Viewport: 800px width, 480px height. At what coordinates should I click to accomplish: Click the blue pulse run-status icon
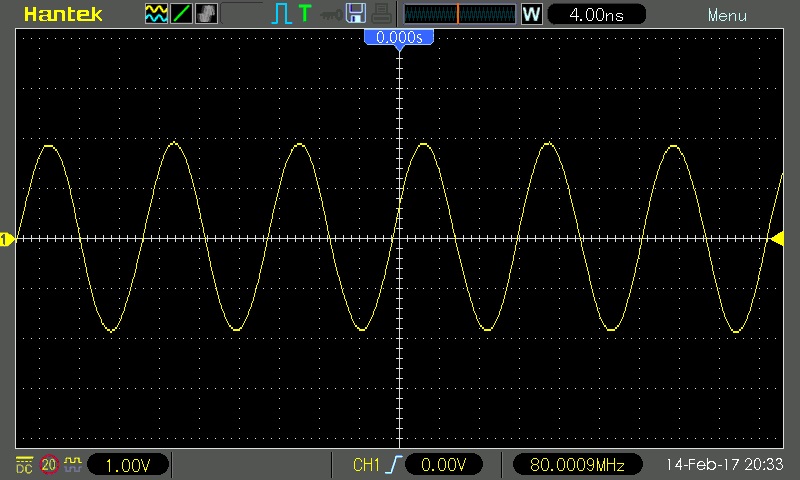click(x=280, y=14)
